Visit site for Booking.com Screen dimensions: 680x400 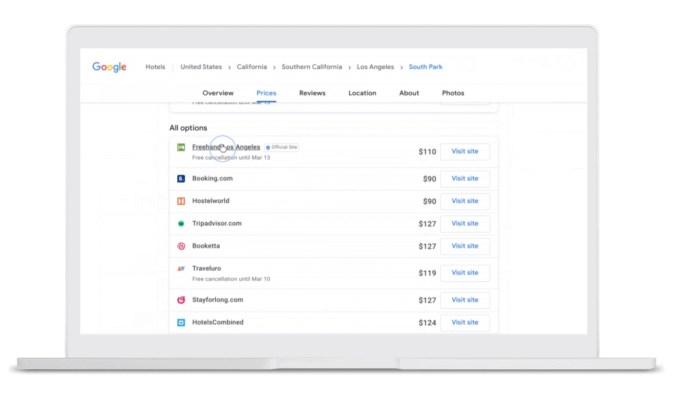[x=465, y=179]
